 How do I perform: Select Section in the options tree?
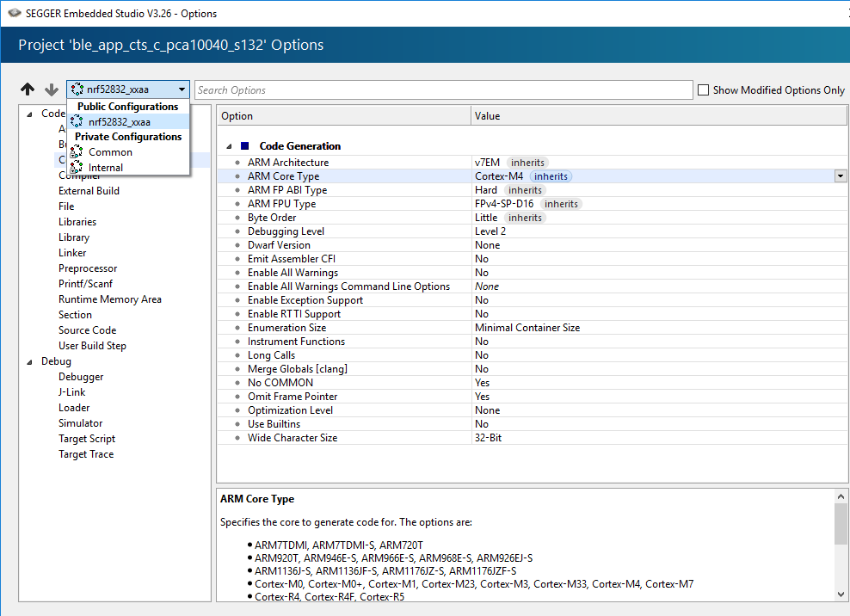click(76, 315)
